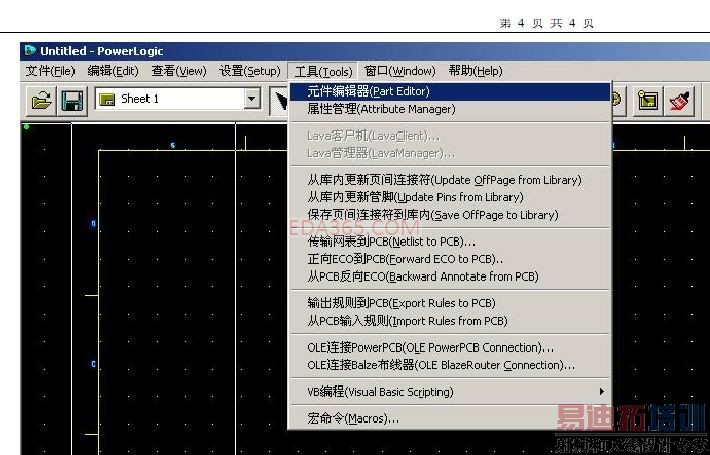Select Export Rules to PCB

tap(450, 303)
